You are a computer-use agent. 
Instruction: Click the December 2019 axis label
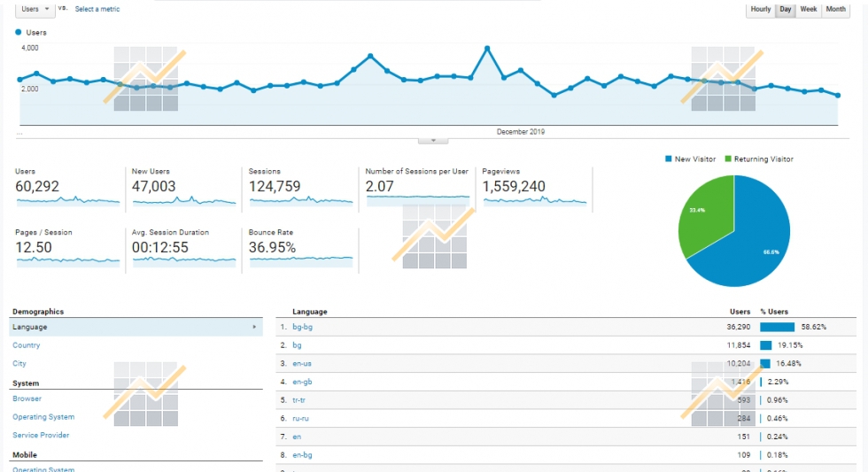tap(521, 132)
